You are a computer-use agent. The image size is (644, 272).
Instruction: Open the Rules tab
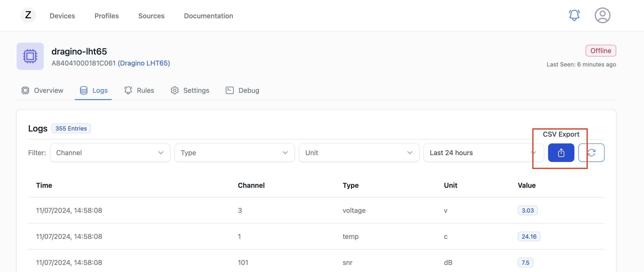139,90
